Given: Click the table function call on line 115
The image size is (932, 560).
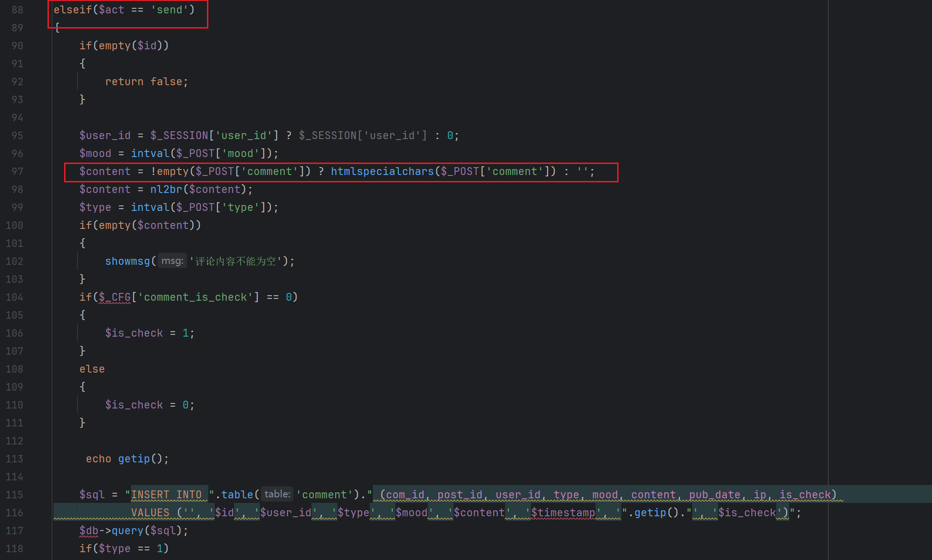Looking at the screenshot, I should click(x=237, y=495).
